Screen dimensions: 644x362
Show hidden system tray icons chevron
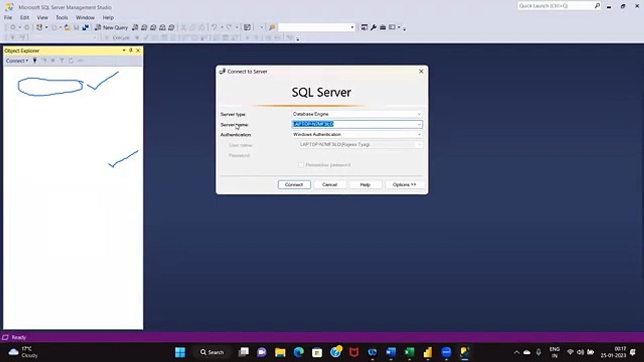point(516,352)
